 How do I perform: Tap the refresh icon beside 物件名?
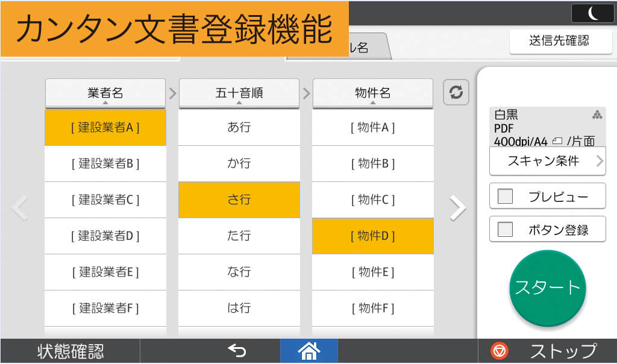(456, 93)
